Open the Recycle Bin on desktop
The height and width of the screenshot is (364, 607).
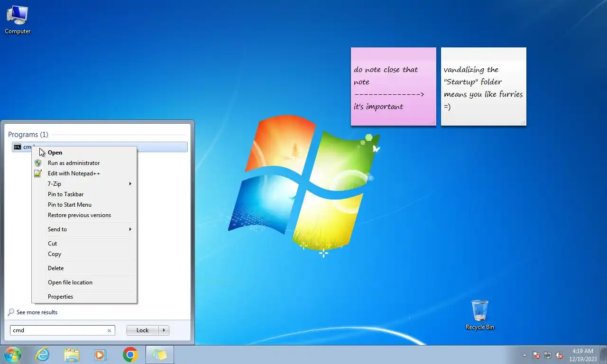(x=480, y=315)
